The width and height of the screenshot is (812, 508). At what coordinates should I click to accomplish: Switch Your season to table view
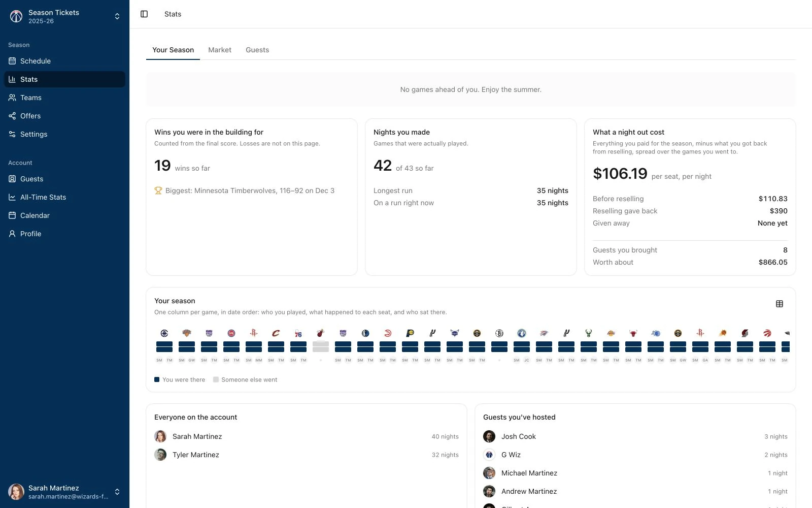click(x=780, y=304)
